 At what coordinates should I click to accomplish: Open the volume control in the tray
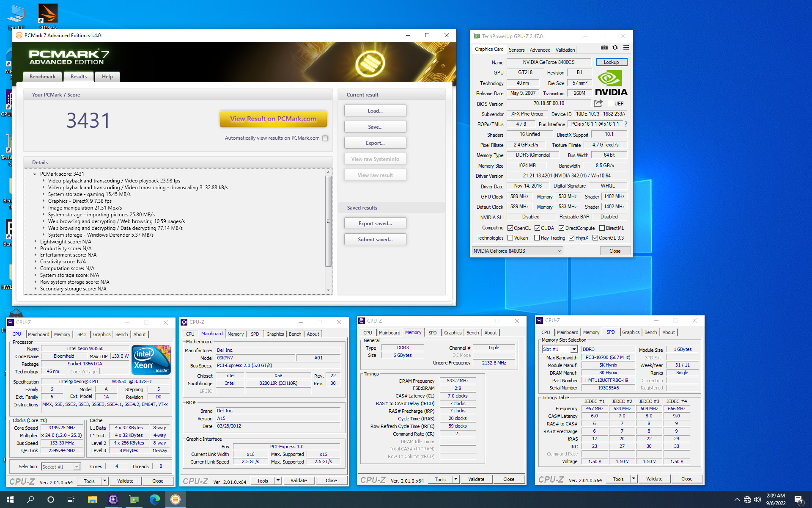click(757, 500)
